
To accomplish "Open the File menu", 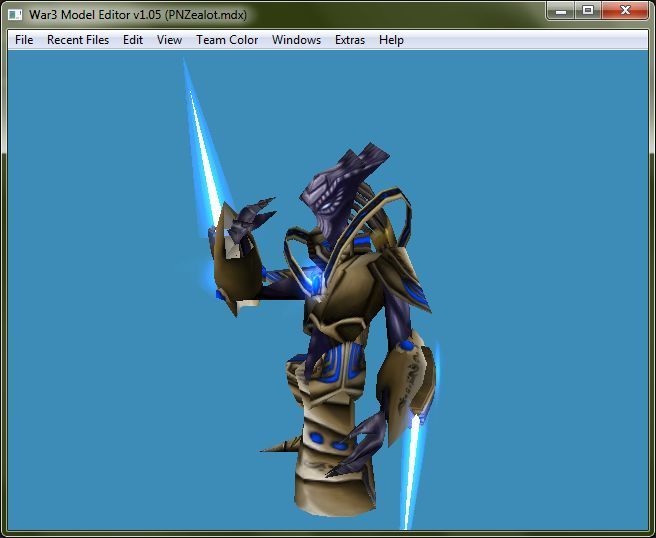I will (x=24, y=40).
